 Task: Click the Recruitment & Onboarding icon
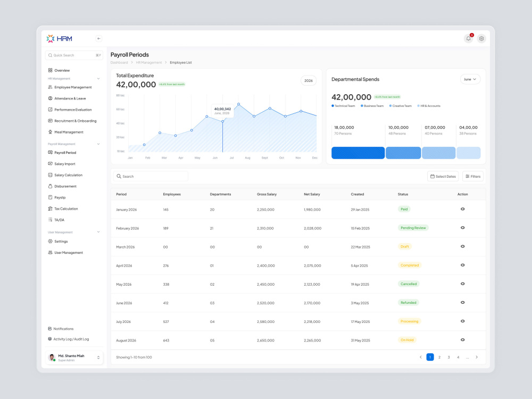[x=50, y=121]
